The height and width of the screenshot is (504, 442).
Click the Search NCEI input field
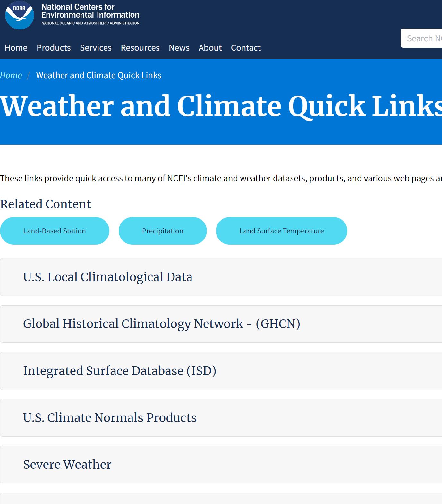[x=421, y=38]
